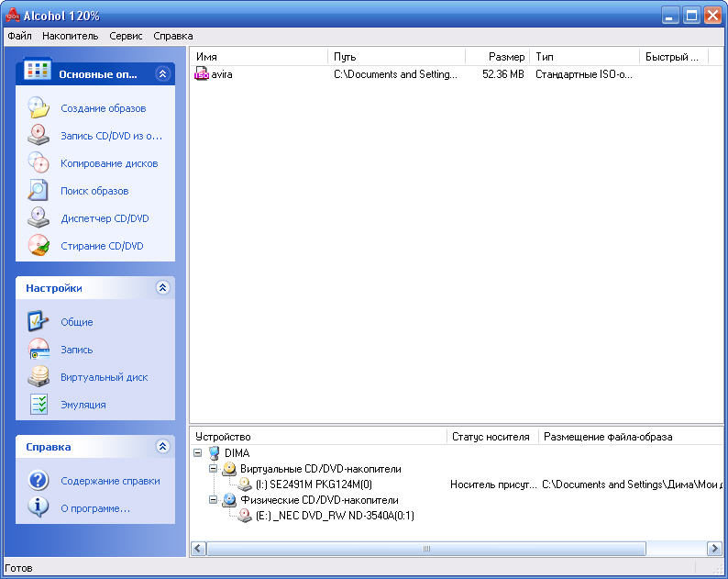Click the Копирование дисков icon
Viewport: 728px width, 579px height.
tap(39, 162)
